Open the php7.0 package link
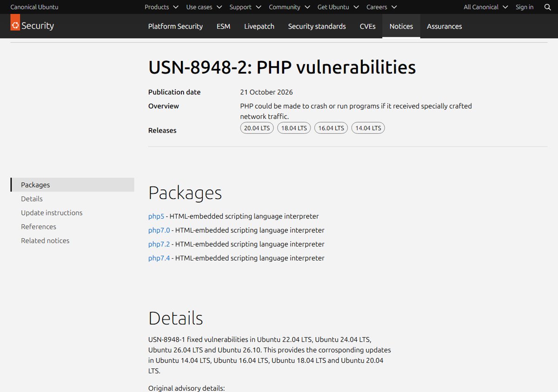This screenshot has width=558, height=392. tap(159, 230)
